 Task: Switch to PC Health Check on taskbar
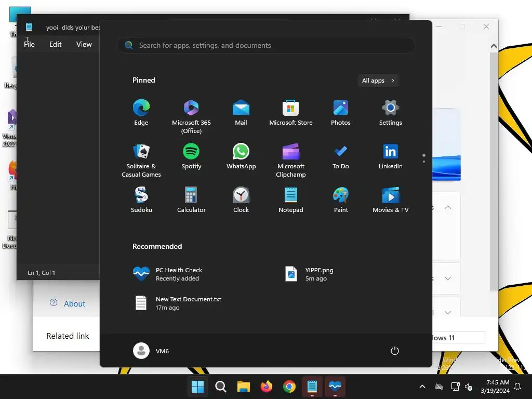pos(335,387)
